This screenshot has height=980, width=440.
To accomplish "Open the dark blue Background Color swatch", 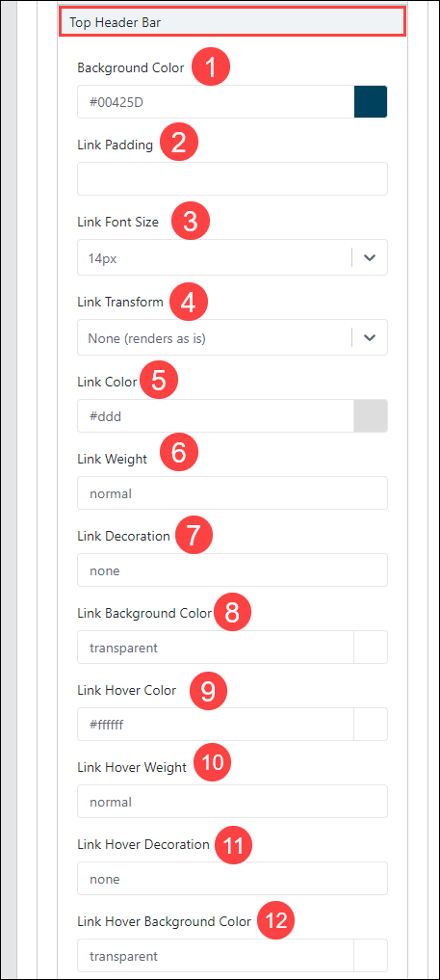I will 371,101.
